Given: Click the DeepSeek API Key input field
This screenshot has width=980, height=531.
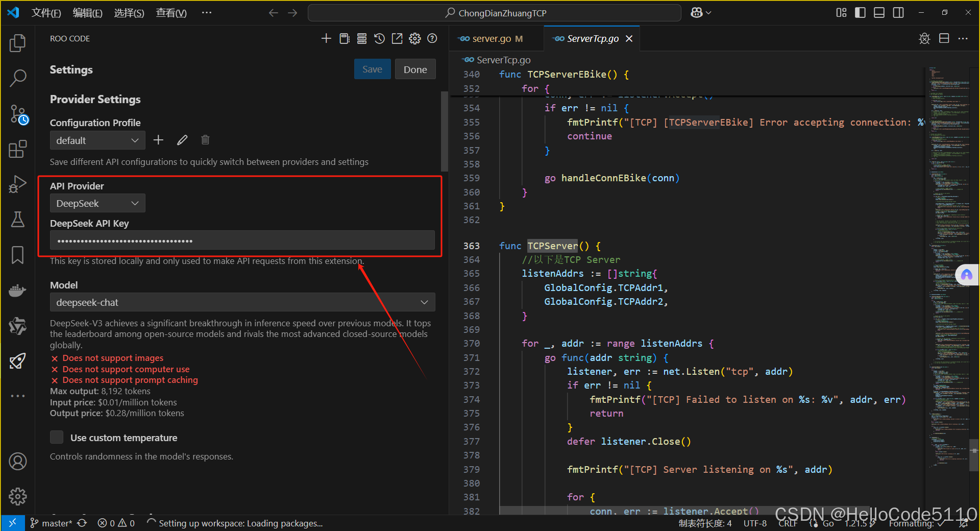Looking at the screenshot, I should tap(241, 240).
